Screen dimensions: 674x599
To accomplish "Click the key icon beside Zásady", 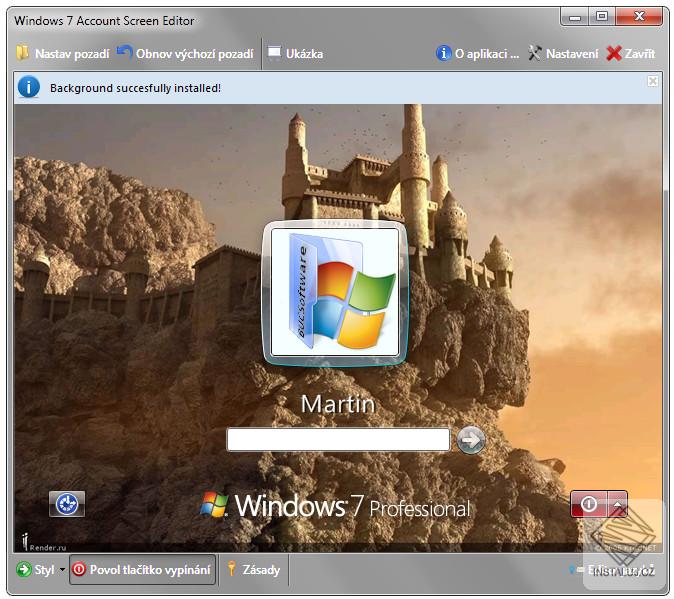I will 231,568.
